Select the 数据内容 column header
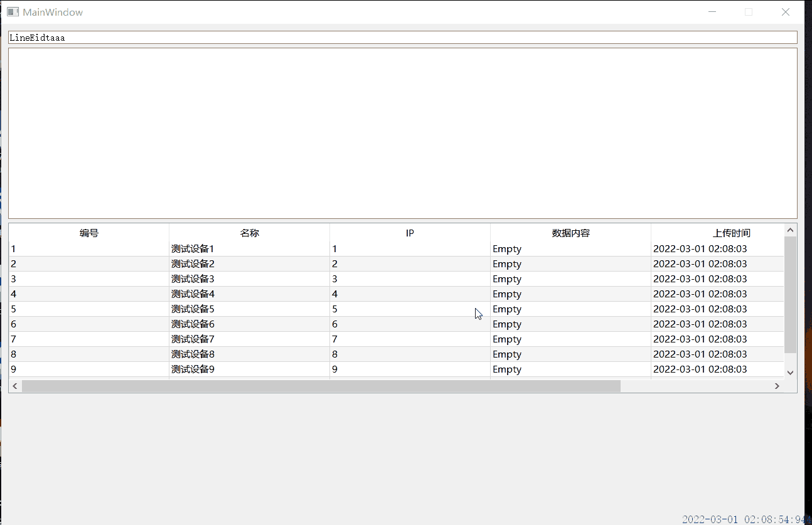The width and height of the screenshot is (812, 525). click(x=569, y=233)
